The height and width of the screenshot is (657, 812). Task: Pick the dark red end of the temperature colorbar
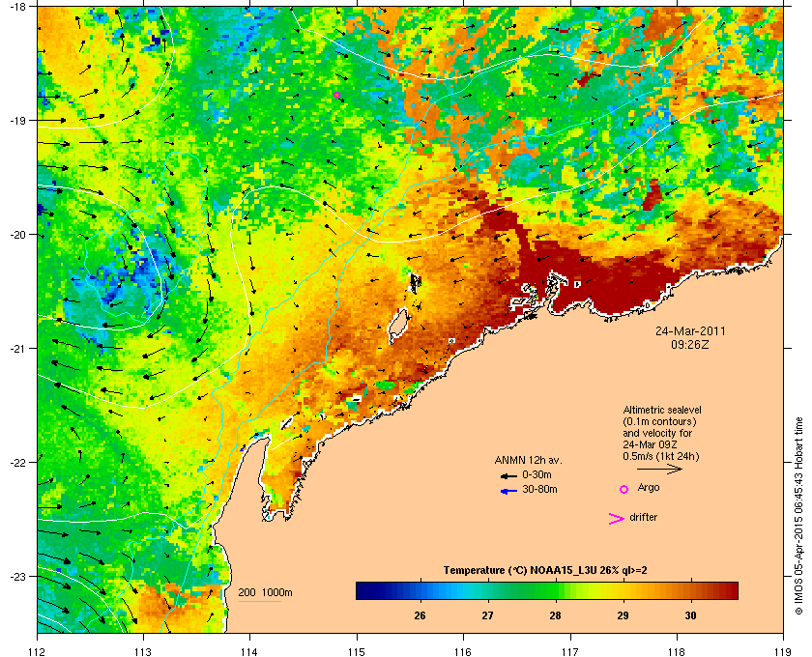[733, 590]
